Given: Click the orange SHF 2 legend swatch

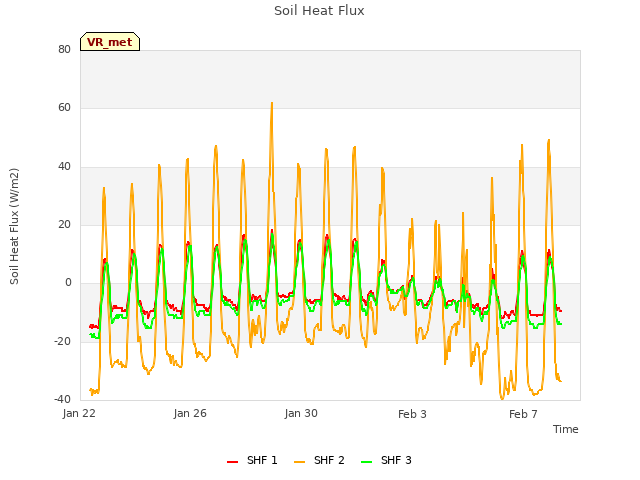Looking at the screenshot, I should pyautogui.click(x=299, y=462).
